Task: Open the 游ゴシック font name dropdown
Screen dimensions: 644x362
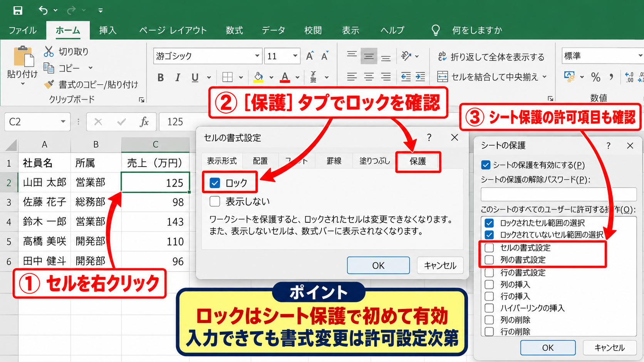Action: pyautogui.click(x=257, y=56)
